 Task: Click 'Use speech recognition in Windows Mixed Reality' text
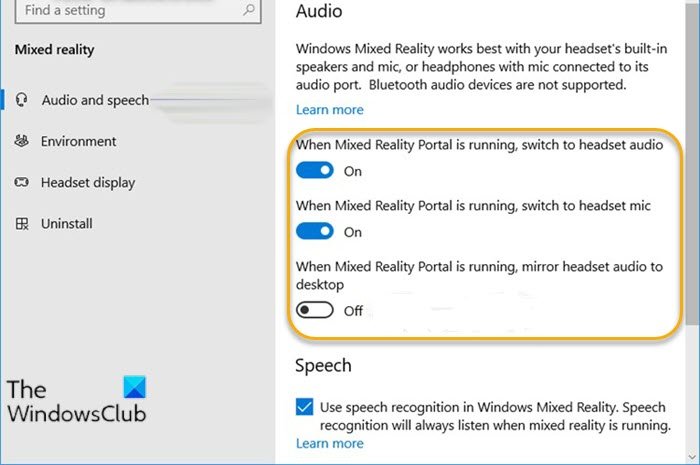point(470,407)
